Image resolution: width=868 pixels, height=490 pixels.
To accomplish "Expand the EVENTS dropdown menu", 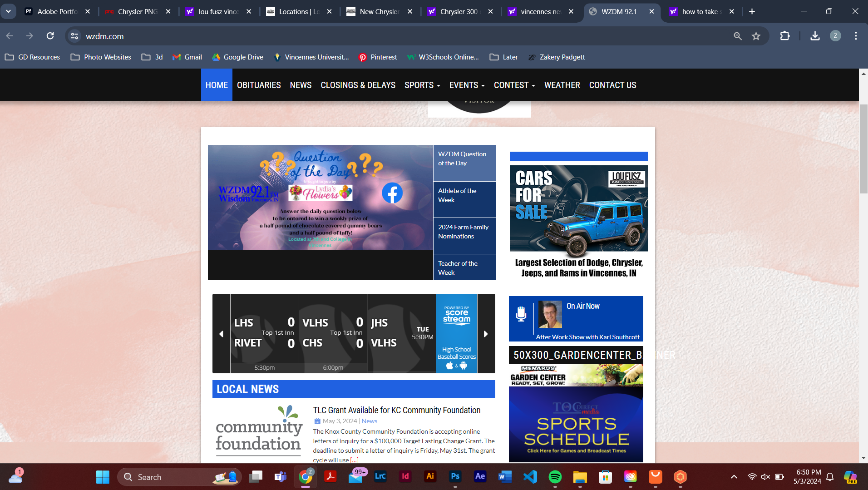I will click(467, 85).
